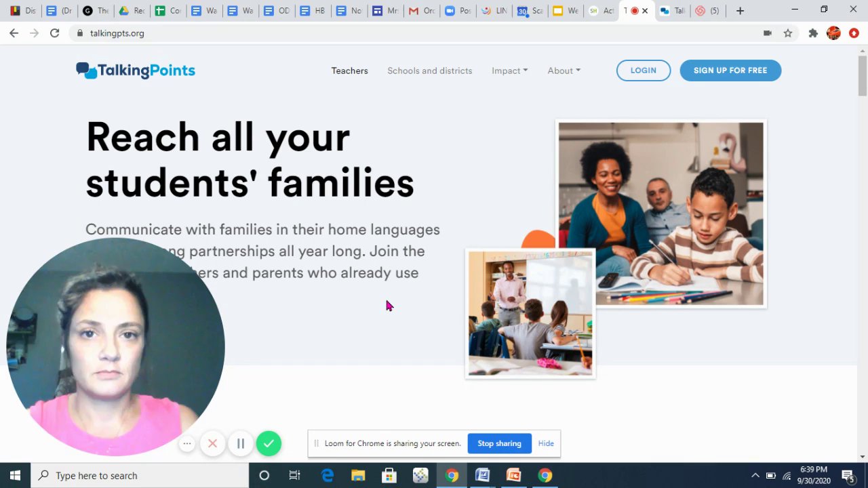Image resolution: width=868 pixels, height=488 pixels.
Task: Open the Teachers nav link
Action: pyautogui.click(x=349, y=70)
